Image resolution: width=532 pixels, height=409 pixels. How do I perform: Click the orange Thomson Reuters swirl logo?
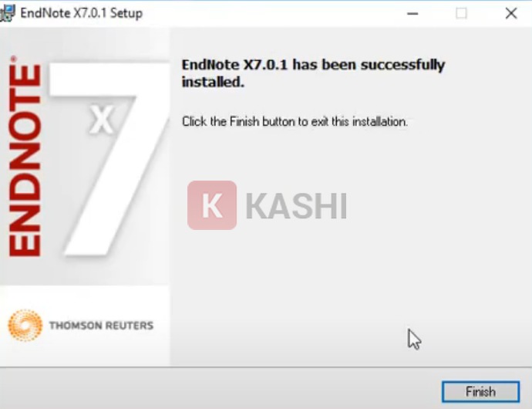(x=25, y=325)
